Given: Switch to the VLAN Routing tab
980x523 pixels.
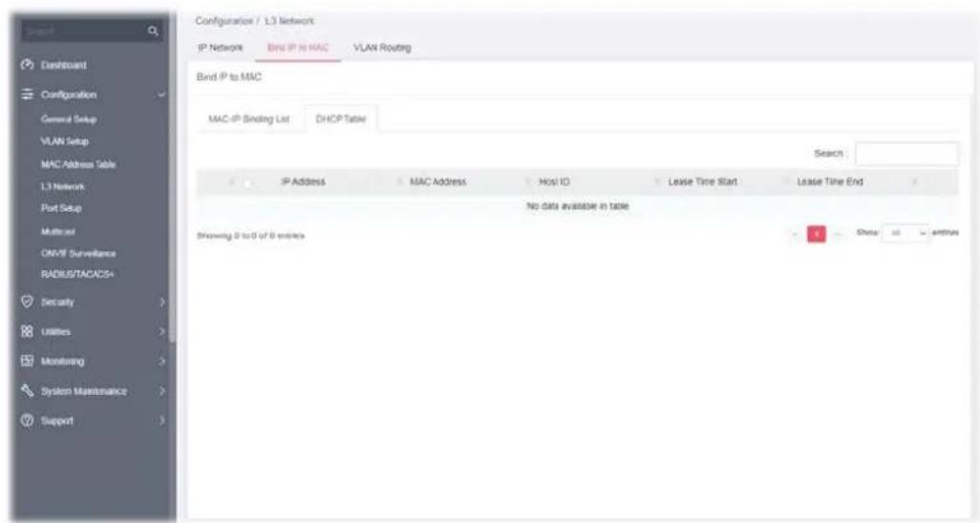Looking at the screenshot, I should pos(382,48).
